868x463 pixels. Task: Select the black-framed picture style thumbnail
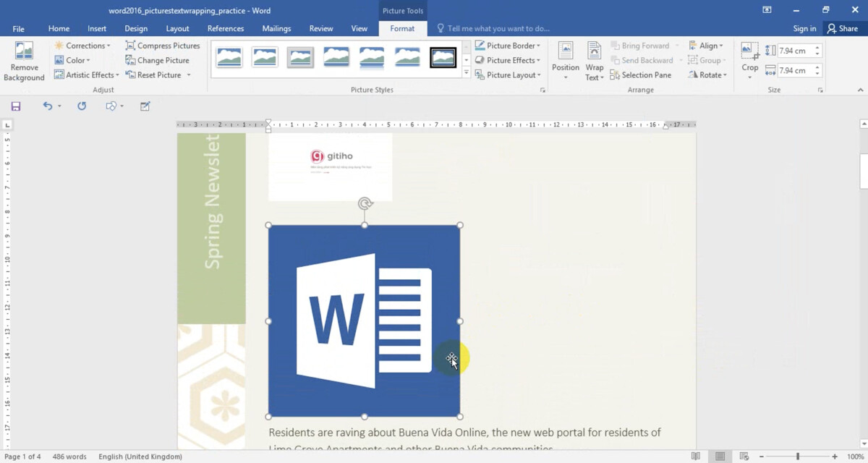point(443,58)
